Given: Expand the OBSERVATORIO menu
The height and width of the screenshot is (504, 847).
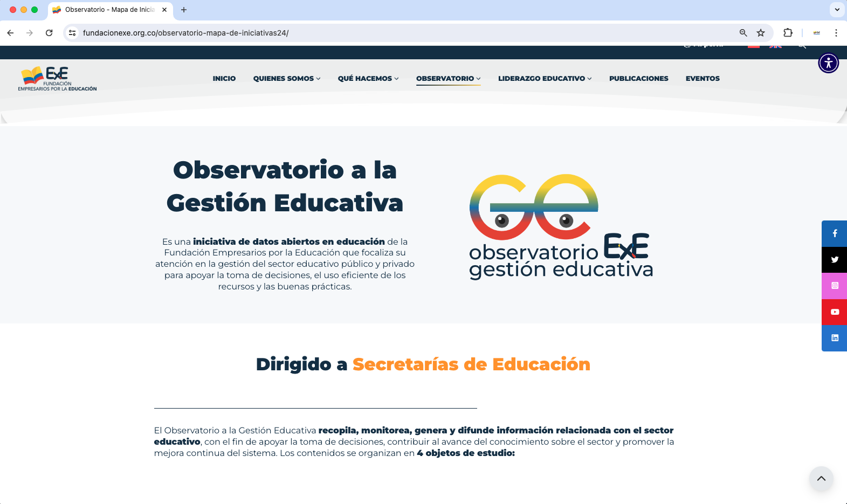Looking at the screenshot, I should [x=448, y=79].
